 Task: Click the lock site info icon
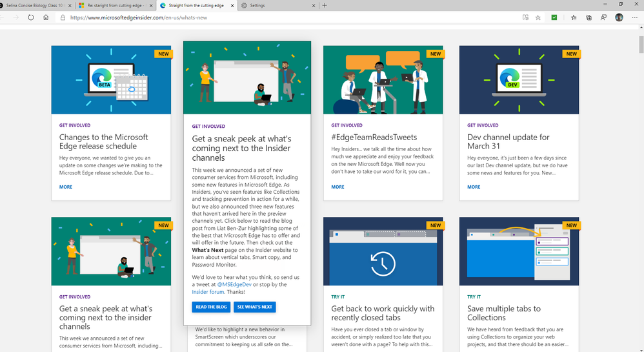pyautogui.click(x=63, y=17)
